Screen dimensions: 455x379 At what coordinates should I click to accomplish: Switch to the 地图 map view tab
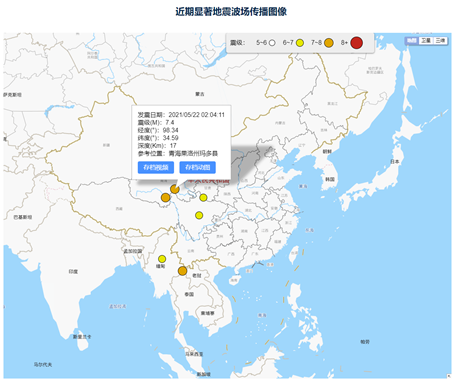point(412,40)
